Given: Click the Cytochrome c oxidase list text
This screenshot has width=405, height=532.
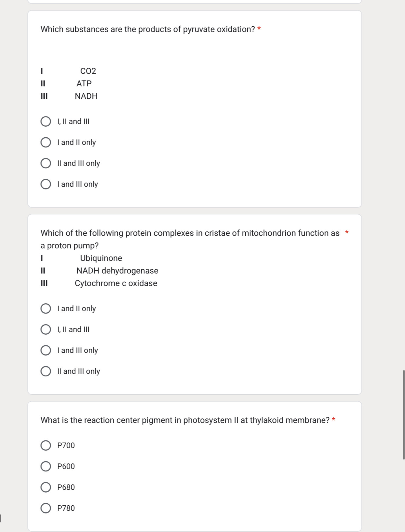Looking at the screenshot, I should 116,283.
